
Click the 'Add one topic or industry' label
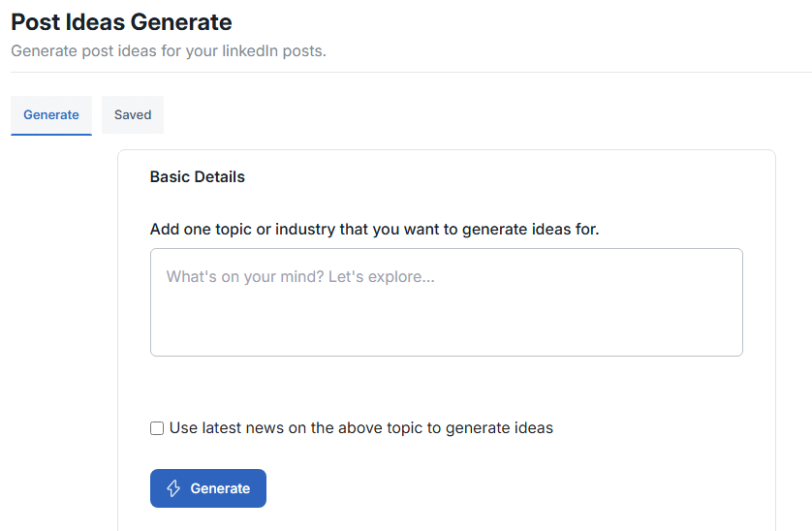[374, 229]
